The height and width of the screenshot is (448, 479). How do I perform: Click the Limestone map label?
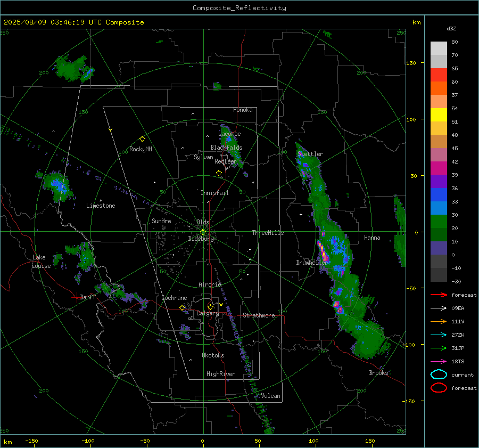click(x=101, y=206)
